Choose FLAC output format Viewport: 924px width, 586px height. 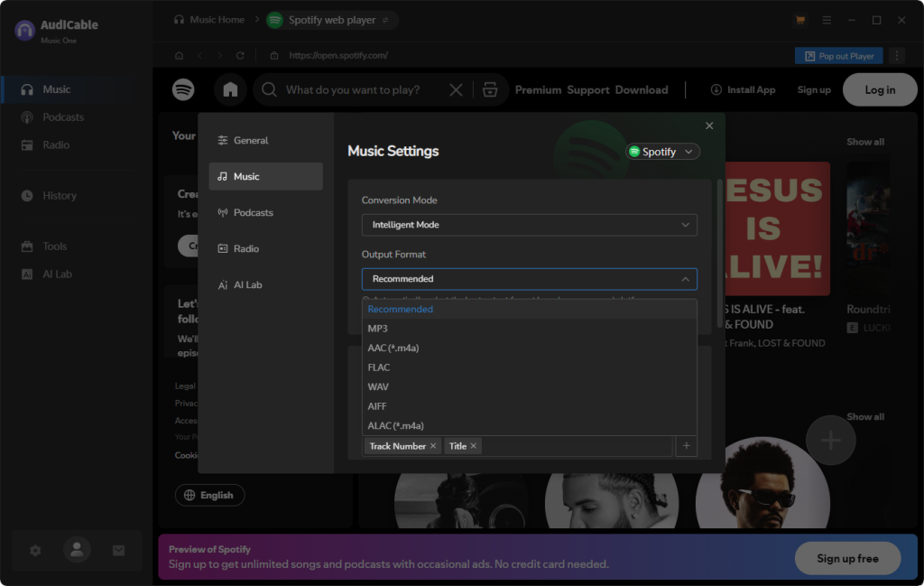[x=529, y=367]
